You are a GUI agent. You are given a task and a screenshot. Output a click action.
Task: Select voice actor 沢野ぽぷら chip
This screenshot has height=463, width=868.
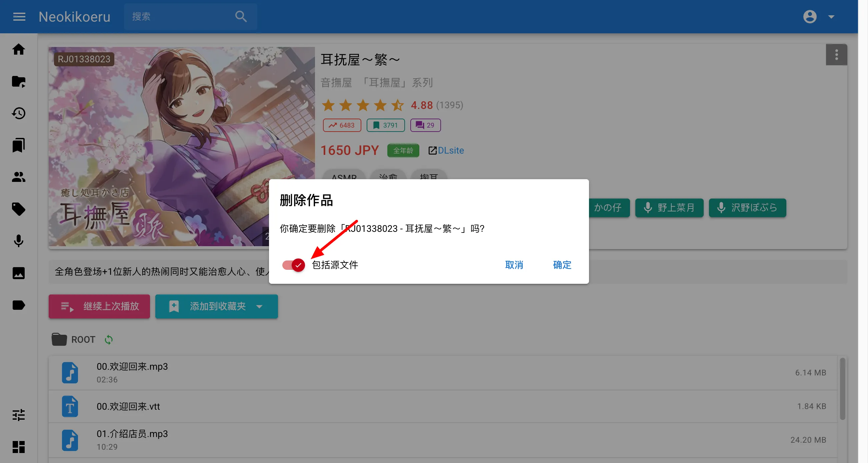pos(747,208)
